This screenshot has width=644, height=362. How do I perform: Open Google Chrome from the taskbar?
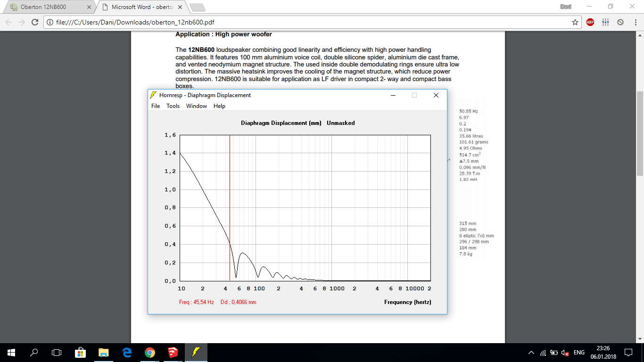(x=149, y=353)
